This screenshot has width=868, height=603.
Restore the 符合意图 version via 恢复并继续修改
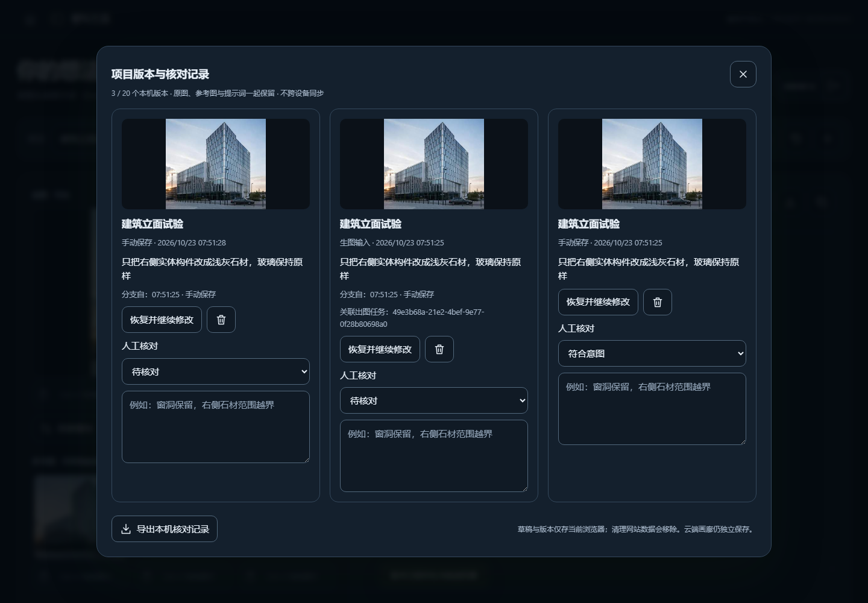click(x=598, y=302)
